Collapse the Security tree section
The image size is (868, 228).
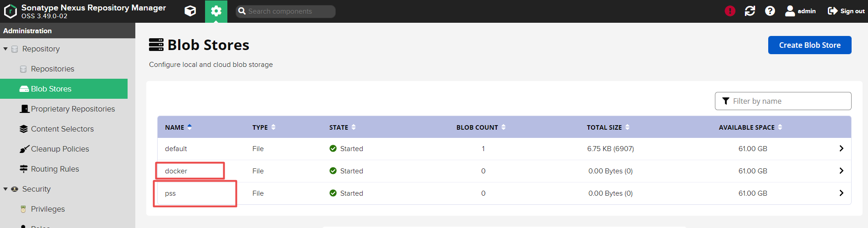coord(5,189)
